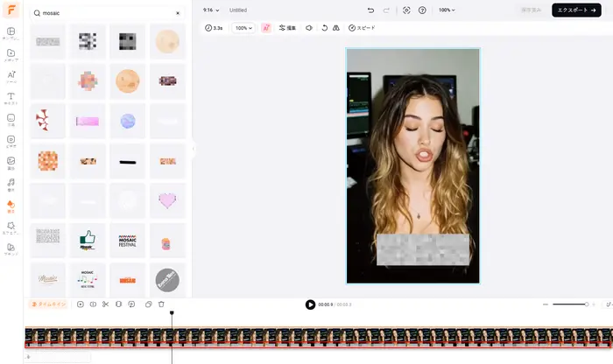
Task: Click the pink AI tool button
Action: pyautogui.click(x=266, y=28)
